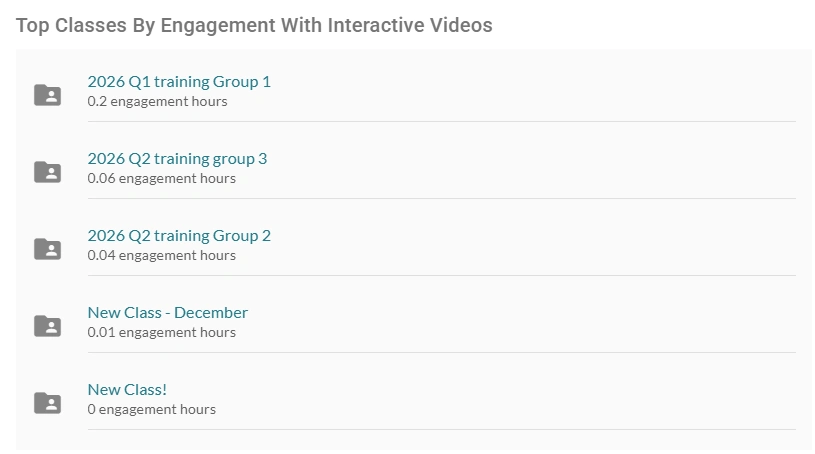Open the New Class - December link
Screen dimensions: 815x454
pos(167,313)
